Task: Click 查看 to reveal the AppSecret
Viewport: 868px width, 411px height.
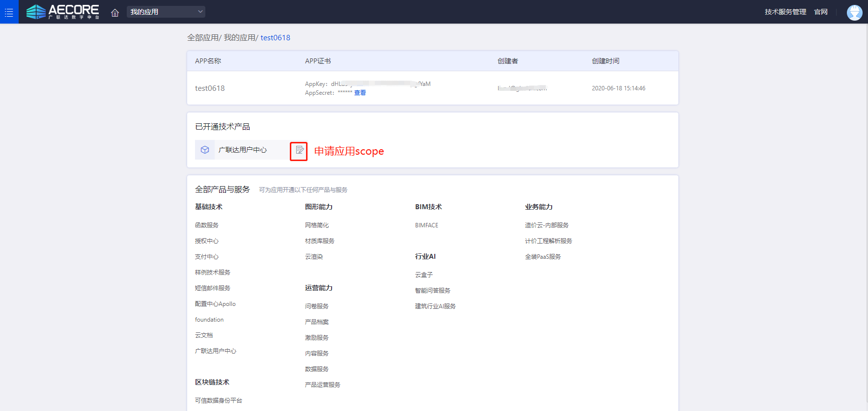Action: 360,93
